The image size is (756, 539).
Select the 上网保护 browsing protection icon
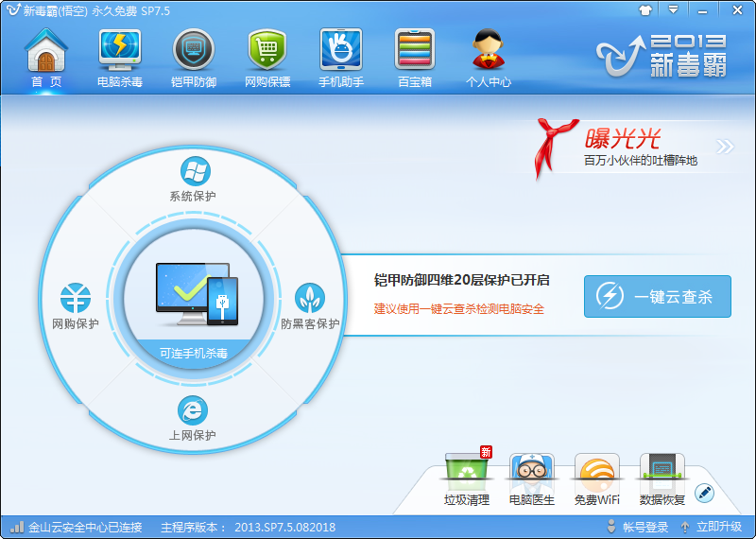[193, 410]
